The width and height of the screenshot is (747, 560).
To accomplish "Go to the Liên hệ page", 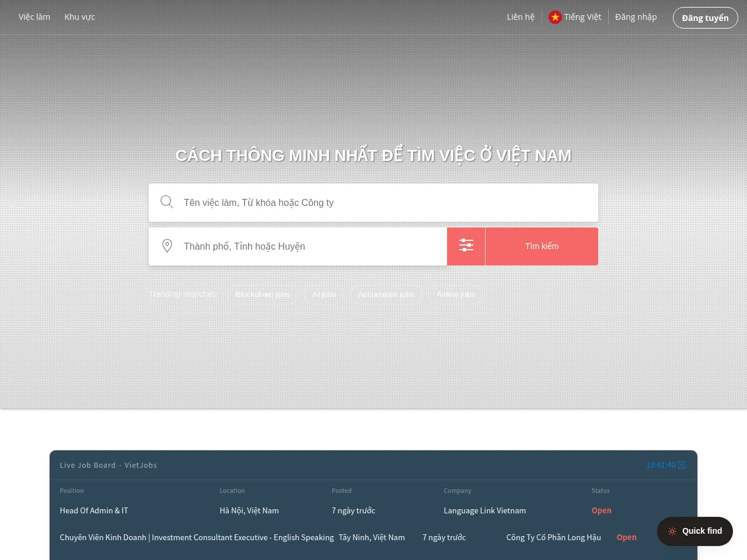I will [x=521, y=17].
